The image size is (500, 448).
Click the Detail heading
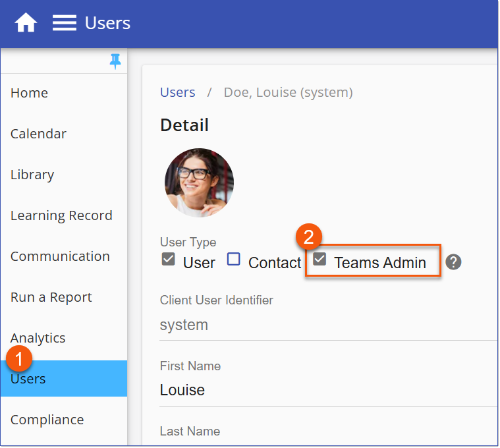coord(184,125)
